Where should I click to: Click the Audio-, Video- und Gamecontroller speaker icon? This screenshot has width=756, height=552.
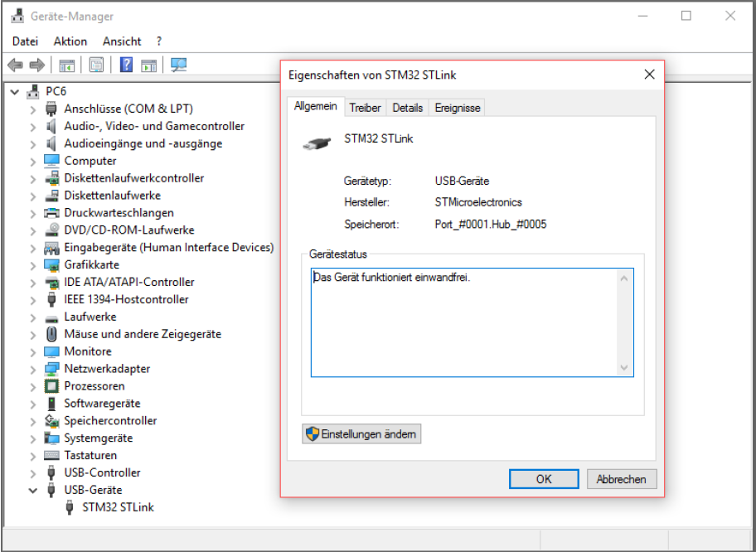(51, 126)
